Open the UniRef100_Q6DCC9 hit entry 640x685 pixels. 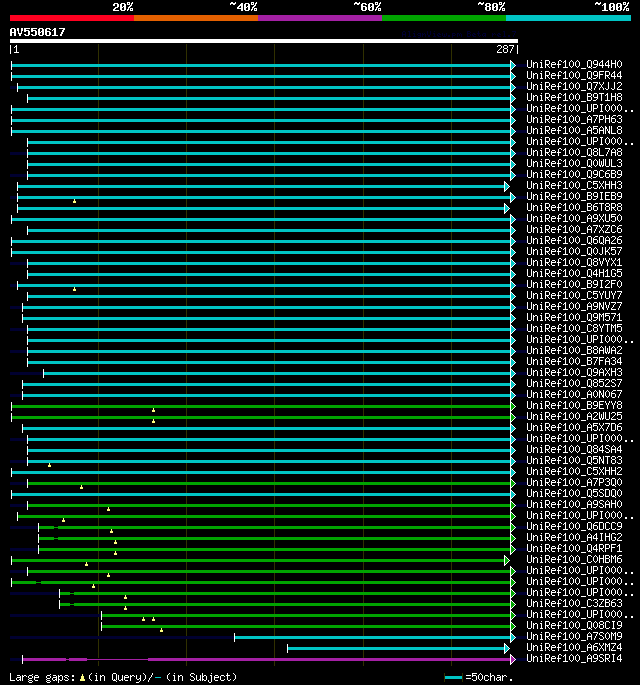(x=574, y=526)
